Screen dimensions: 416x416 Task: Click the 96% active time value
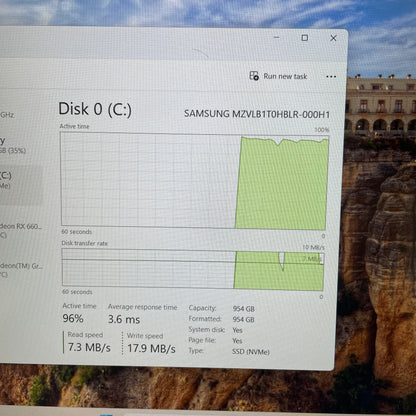tap(73, 318)
